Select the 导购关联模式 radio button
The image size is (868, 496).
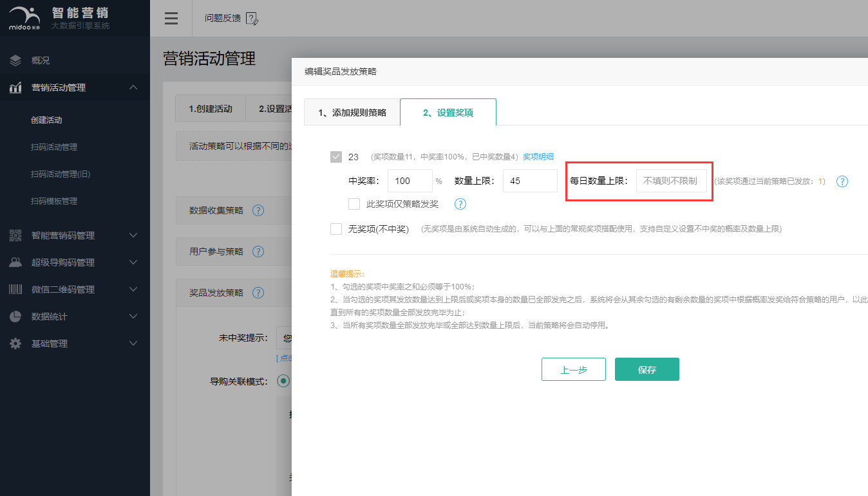(283, 381)
